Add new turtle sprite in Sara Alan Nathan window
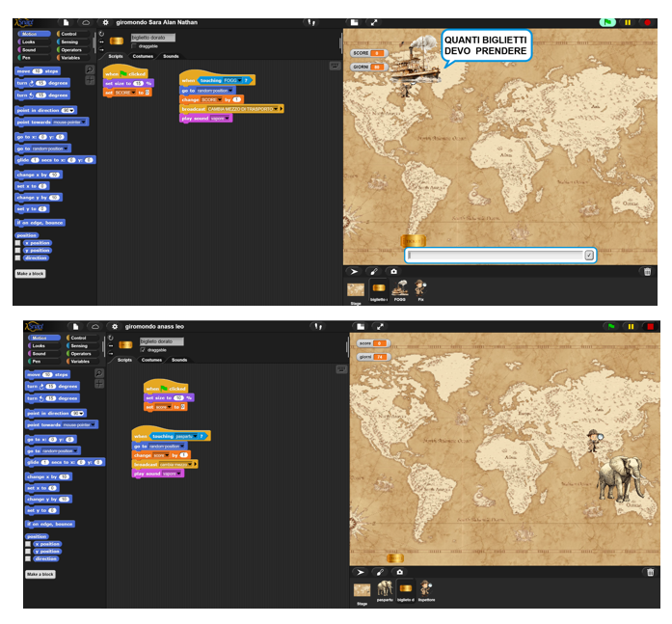This screenshot has height=624, width=672. tap(354, 271)
